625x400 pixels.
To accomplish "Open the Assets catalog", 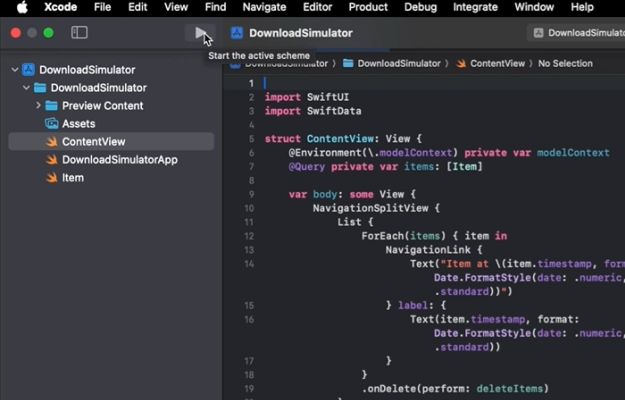I will click(79, 124).
